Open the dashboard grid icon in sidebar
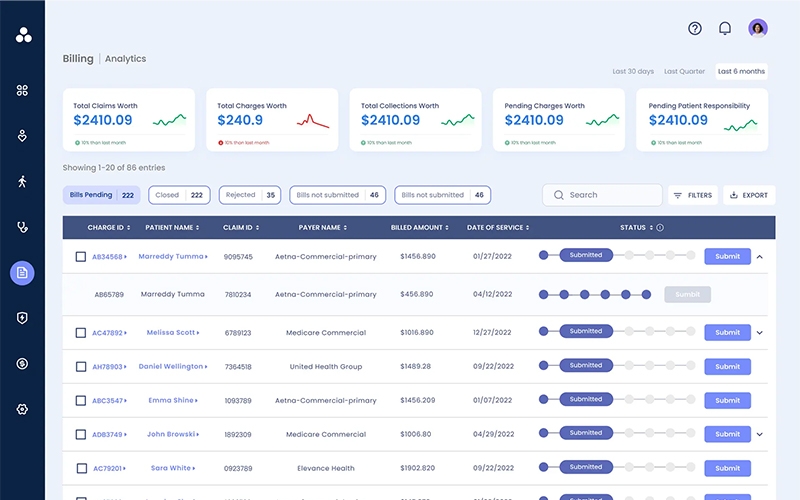This screenshot has height=500, width=800. (x=22, y=91)
